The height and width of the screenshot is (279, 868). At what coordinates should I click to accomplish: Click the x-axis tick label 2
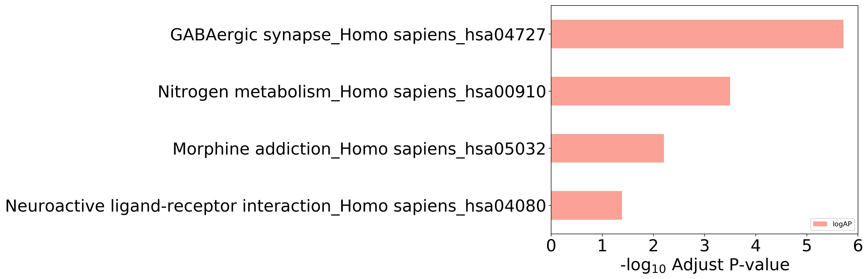[653, 246]
